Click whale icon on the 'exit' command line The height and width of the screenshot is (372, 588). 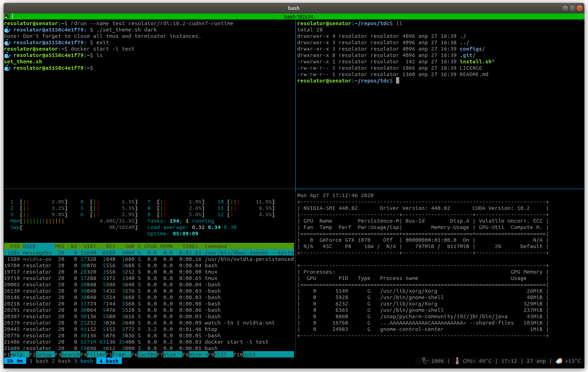[7, 42]
